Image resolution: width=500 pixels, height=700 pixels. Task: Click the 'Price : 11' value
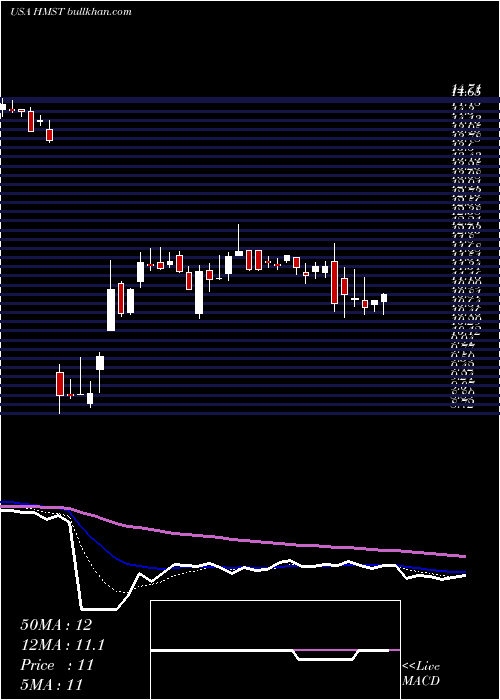pyautogui.click(x=57, y=665)
